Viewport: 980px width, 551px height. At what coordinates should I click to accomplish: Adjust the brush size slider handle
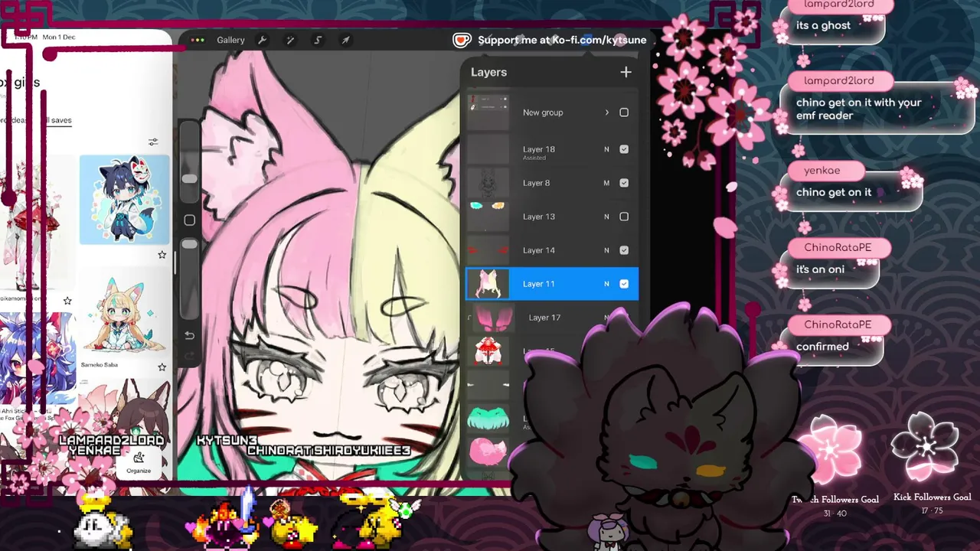click(189, 179)
